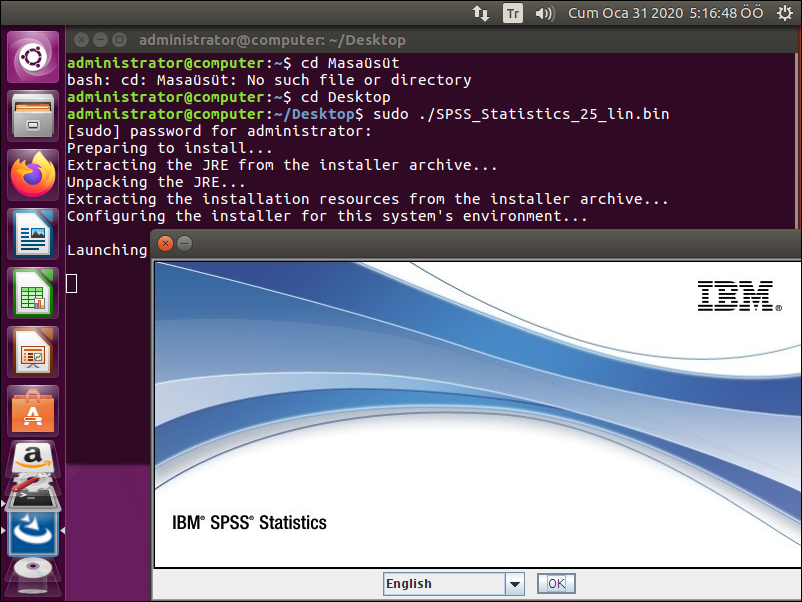Open the Files manager from the dock
The height and width of the screenshot is (602, 802).
point(33,116)
